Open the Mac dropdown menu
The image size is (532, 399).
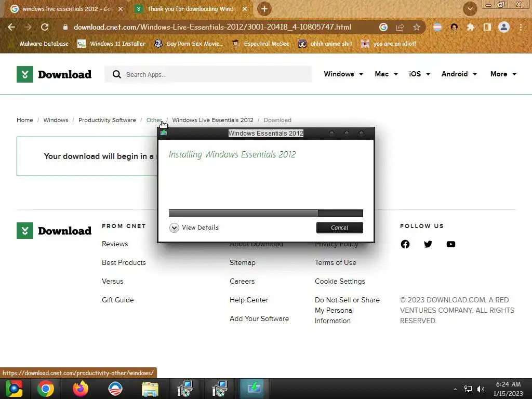pyautogui.click(x=386, y=74)
